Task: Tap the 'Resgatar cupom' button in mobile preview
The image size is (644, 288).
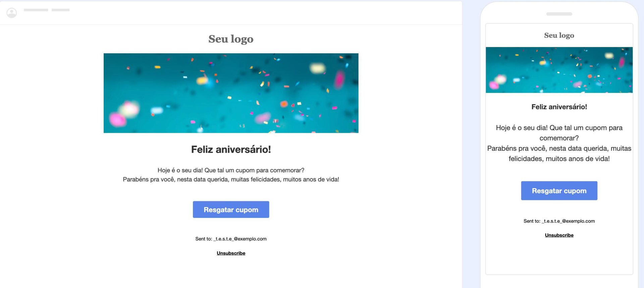Action: point(559,191)
